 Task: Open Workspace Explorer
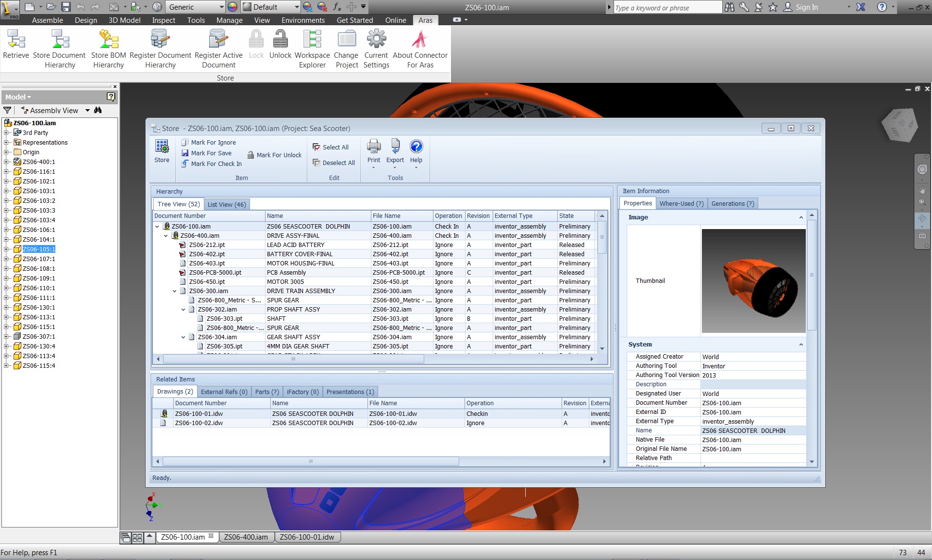pos(312,49)
